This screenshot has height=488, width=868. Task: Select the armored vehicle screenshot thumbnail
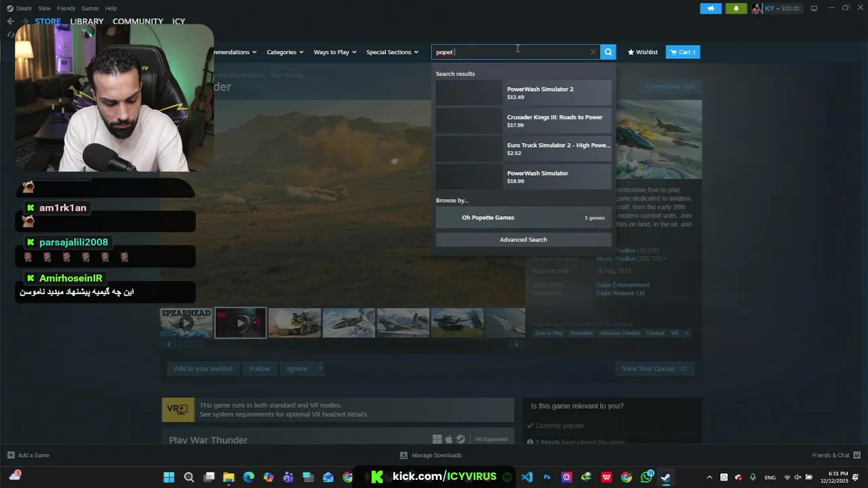[x=294, y=323]
